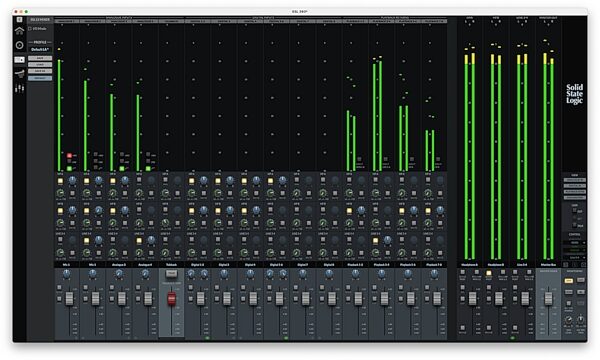Click the circular icon below Home

tap(20, 45)
